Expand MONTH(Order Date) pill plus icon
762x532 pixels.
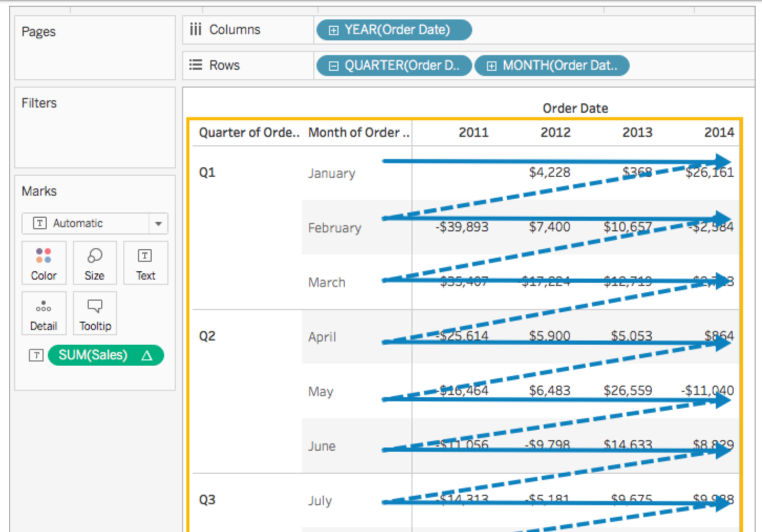[491, 66]
